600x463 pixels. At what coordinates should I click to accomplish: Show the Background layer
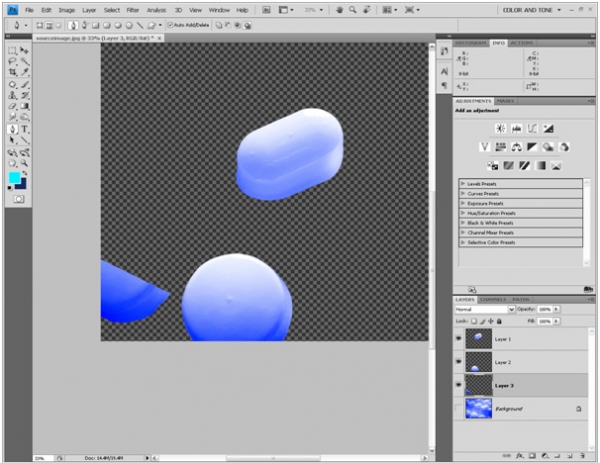point(458,408)
